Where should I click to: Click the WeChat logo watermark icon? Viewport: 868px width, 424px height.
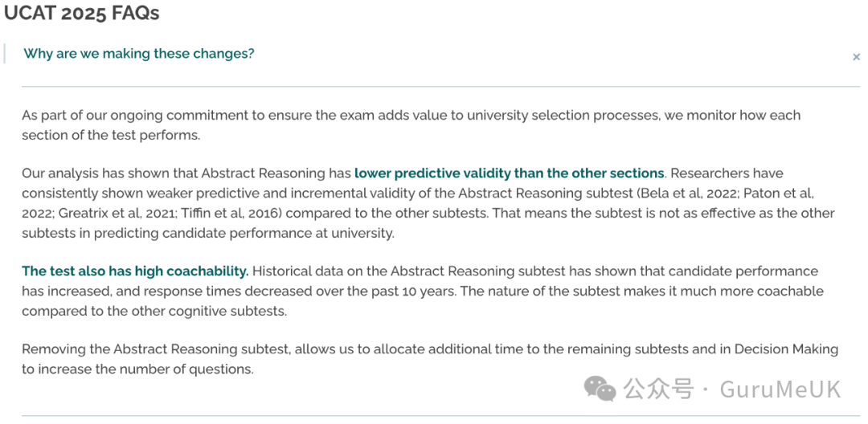click(600, 388)
